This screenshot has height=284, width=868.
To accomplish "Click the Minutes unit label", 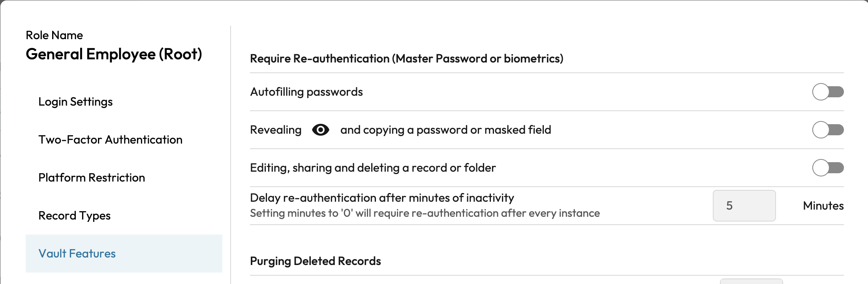I will 823,206.
